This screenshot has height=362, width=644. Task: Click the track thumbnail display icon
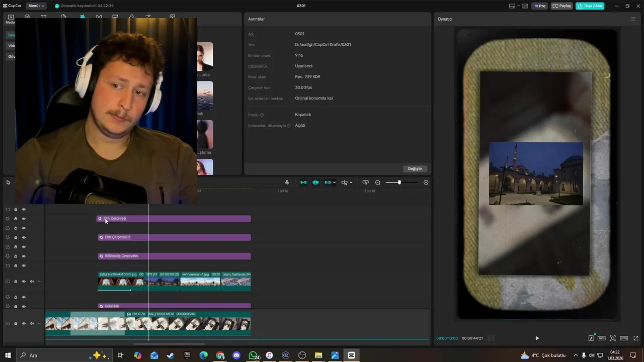click(366, 183)
